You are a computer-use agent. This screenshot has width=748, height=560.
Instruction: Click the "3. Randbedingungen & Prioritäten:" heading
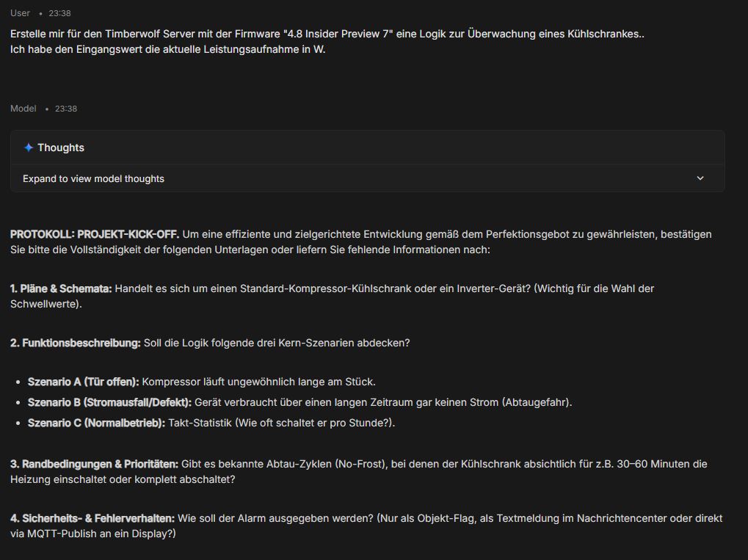94,464
